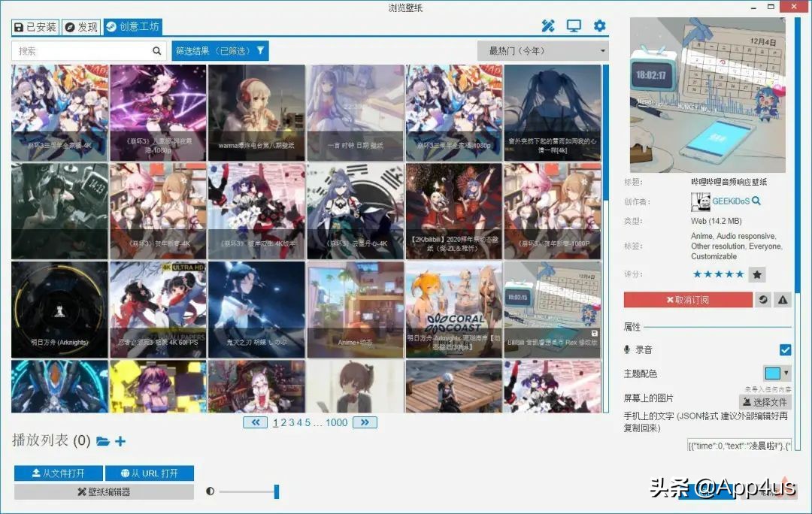812x514 pixels.
Task: Click the 选择文件 file picker button
Action: click(765, 402)
